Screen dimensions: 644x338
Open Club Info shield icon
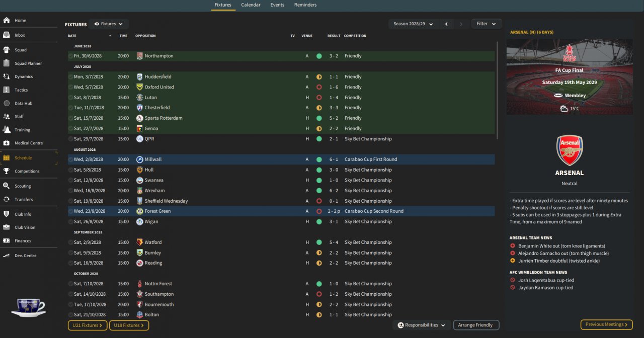[7, 214]
